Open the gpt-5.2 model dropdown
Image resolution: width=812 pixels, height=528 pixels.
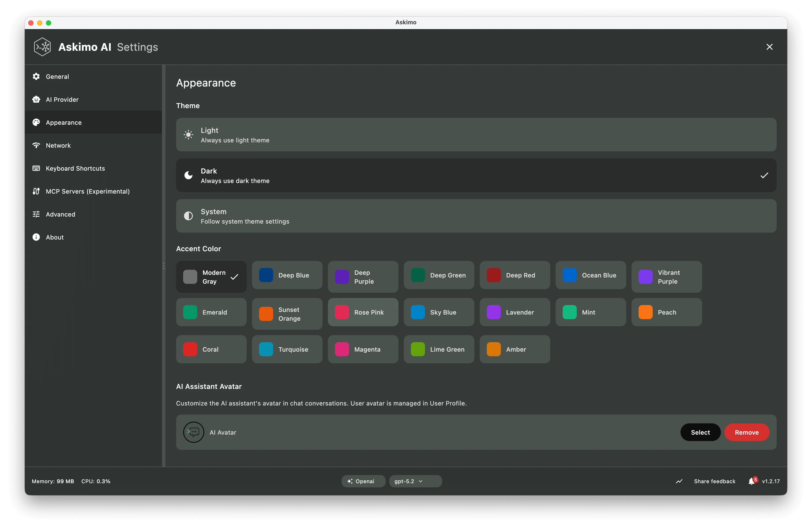(x=415, y=481)
